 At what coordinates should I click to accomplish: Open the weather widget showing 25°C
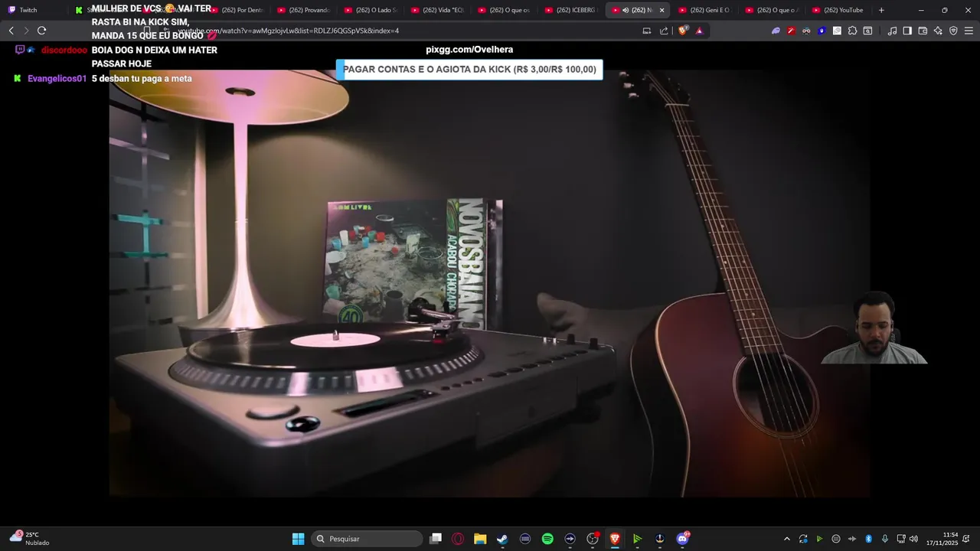tap(29, 539)
